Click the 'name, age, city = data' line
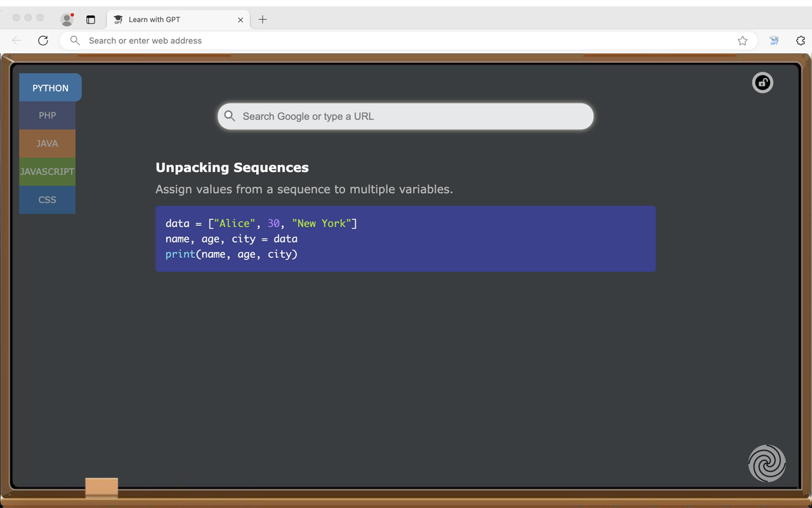Viewport: 812px width, 508px height. [x=232, y=239]
